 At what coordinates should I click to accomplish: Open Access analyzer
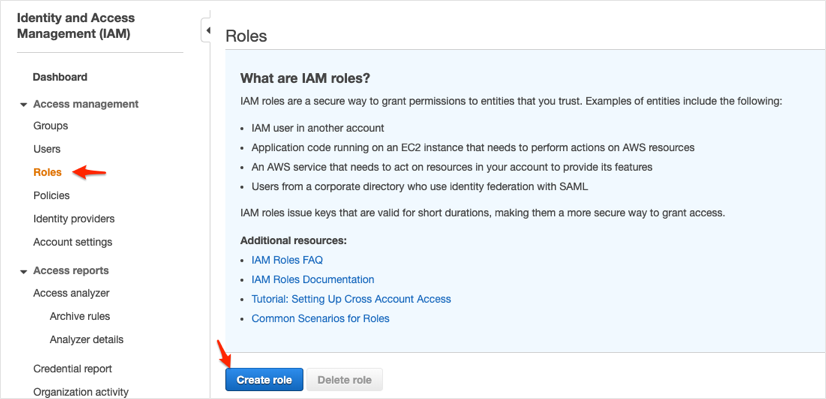(x=71, y=293)
